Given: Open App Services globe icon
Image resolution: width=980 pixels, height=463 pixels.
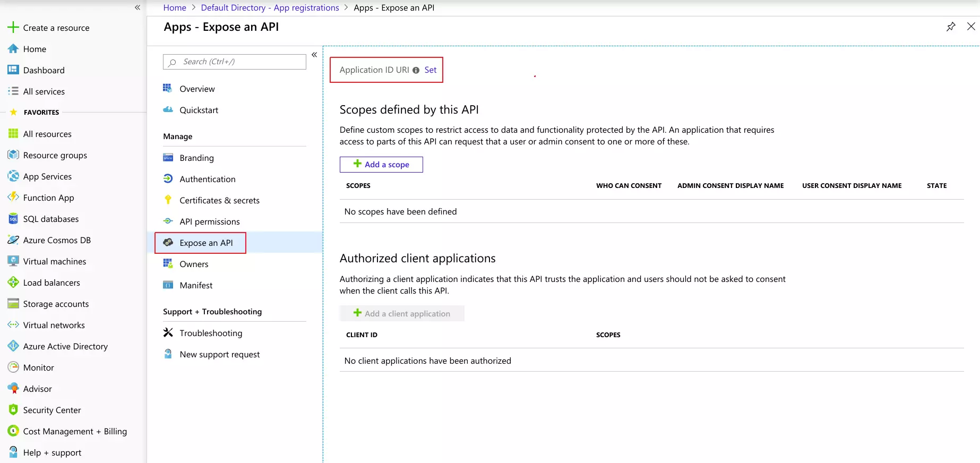Looking at the screenshot, I should (x=13, y=176).
